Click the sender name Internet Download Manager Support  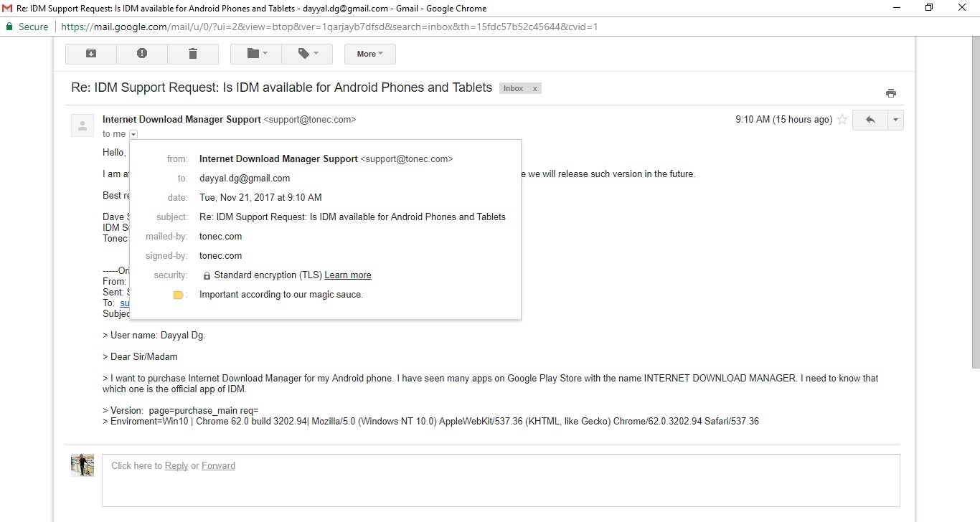coord(182,120)
